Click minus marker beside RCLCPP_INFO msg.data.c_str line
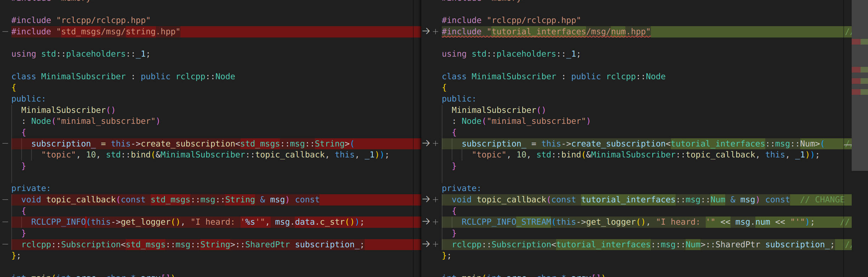Screen dimensions: 868x277 point(5,222)
